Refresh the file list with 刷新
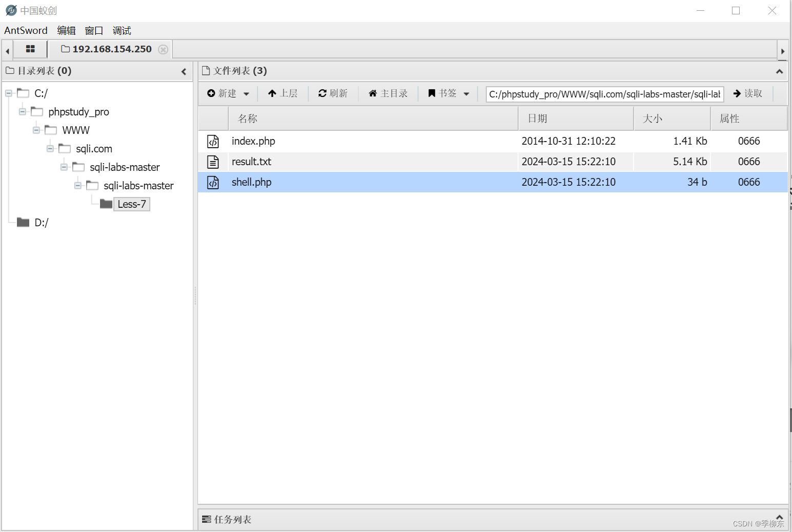792x532 pixels. tap(333, 93)
